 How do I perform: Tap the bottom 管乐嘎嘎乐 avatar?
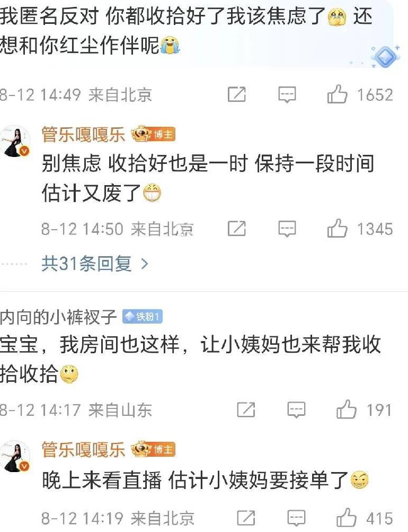coord(15,456)
